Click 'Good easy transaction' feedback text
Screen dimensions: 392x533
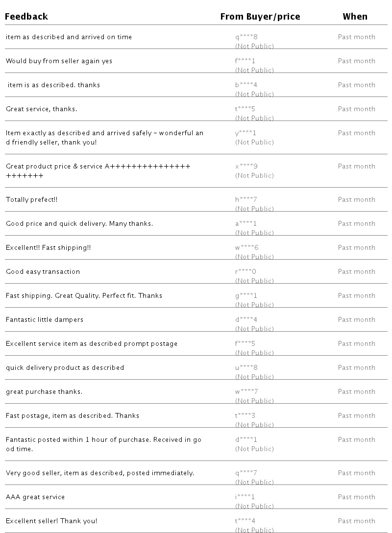(x=43, y=272)
